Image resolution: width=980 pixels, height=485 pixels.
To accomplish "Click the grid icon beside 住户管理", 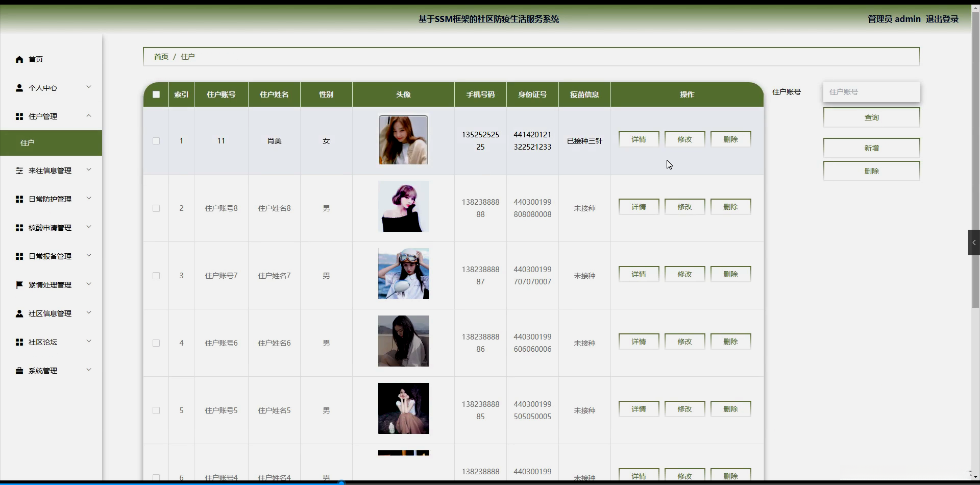I will [x=19, y=116].
